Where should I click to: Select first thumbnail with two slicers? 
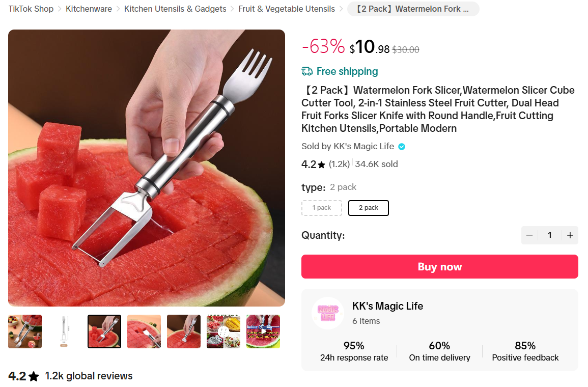coord(25,331)
